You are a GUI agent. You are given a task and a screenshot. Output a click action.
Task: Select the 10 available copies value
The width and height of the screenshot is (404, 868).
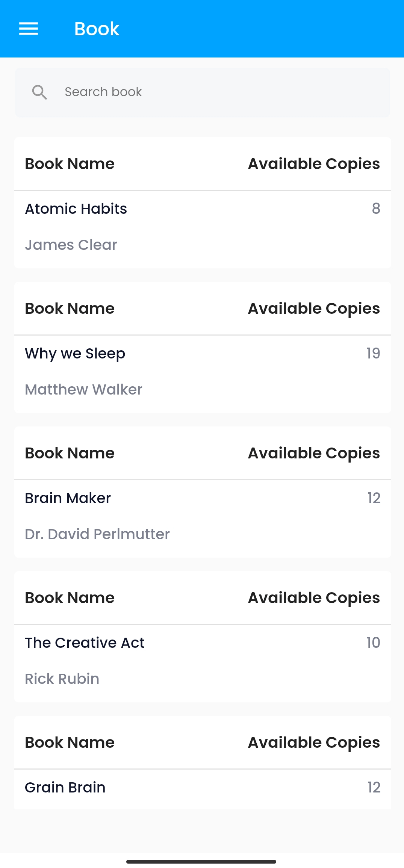click(373, 643)
